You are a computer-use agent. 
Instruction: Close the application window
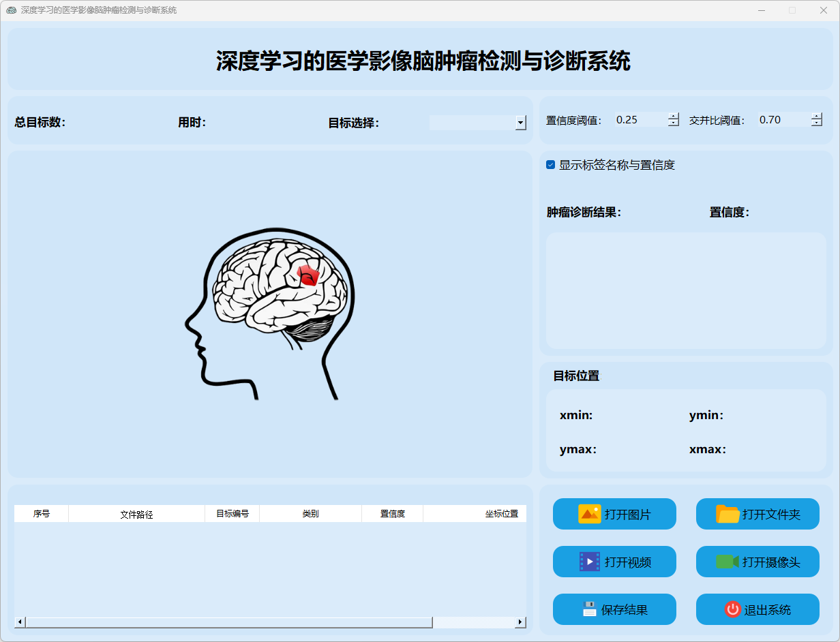tap(824, 10)
